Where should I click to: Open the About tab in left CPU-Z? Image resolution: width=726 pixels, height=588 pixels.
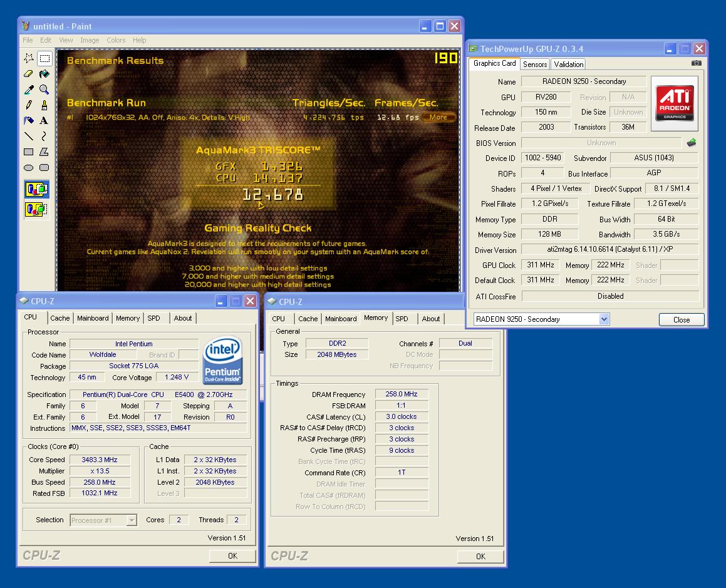[x=183, y=318]
